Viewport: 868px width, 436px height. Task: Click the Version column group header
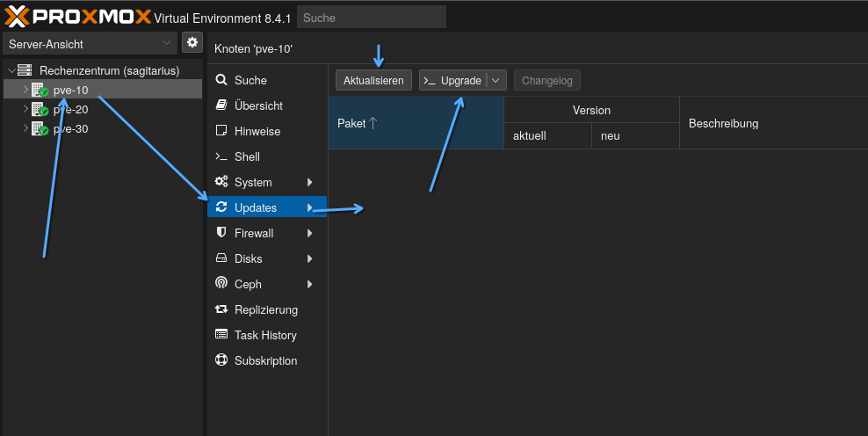coord(591,110)
